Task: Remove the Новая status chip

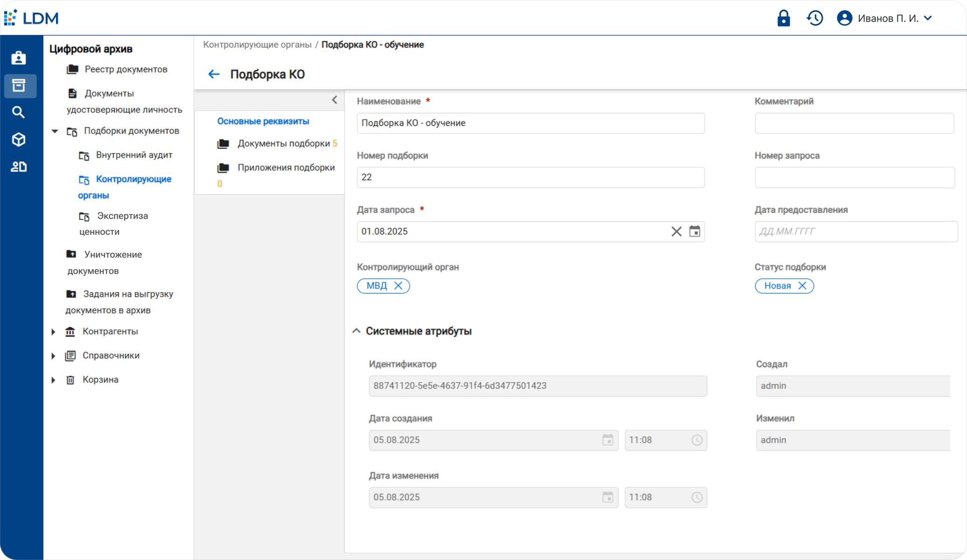Action: (802, 286)
